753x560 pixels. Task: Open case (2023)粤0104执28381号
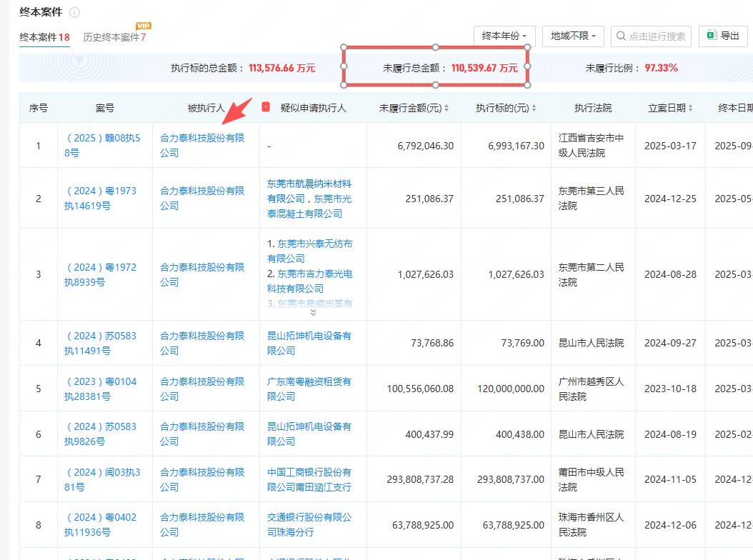(x=100, y=389)
